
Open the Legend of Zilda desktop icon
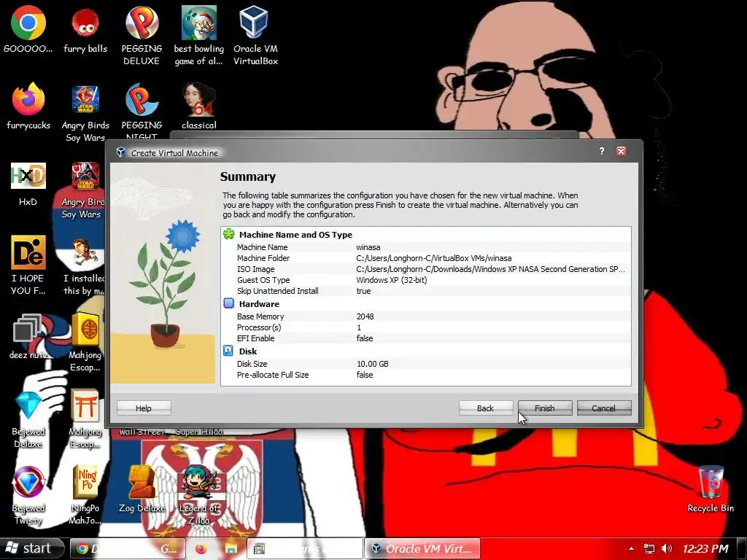click(x=198, y=496)
